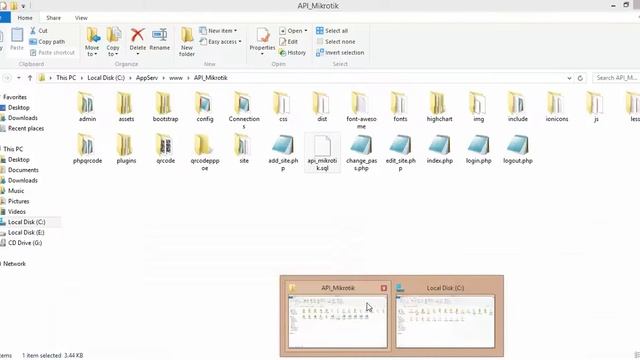Go up one folder level
The height and width of the screenshot is (360, 640).
coord(30,78)
